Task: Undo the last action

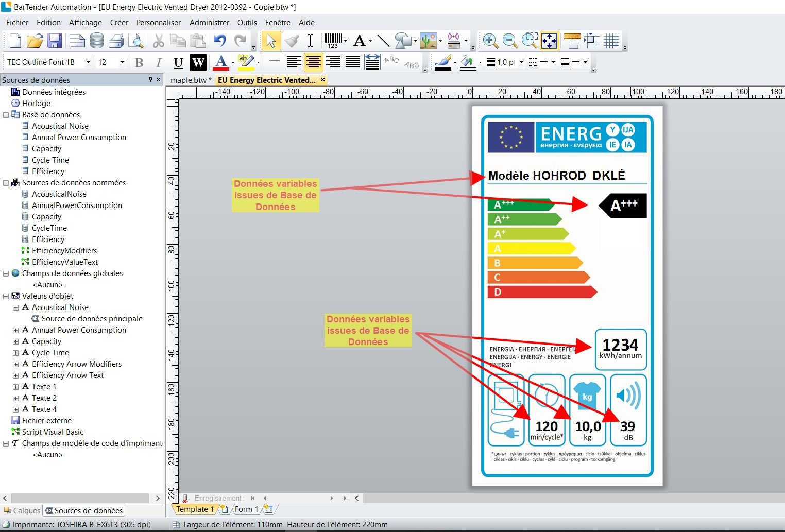Action: [x=220, y=41]
